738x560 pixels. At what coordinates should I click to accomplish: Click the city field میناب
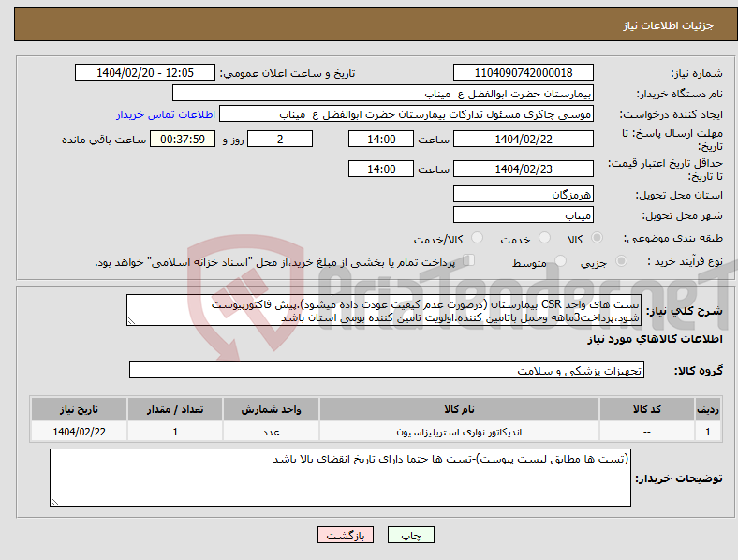pos(523,214)
